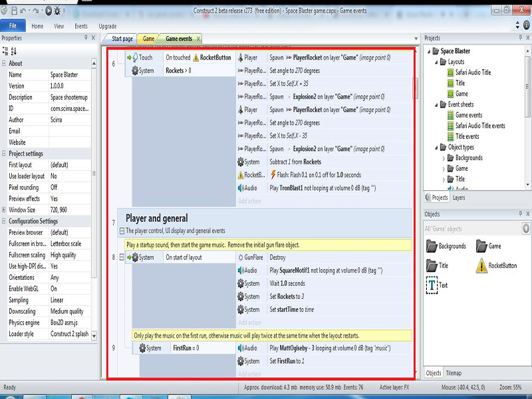The width and height of the screenshot is (532, 399).
Task: Open the Backgrounds folder in Objects panel
Action: click(446, 246)
